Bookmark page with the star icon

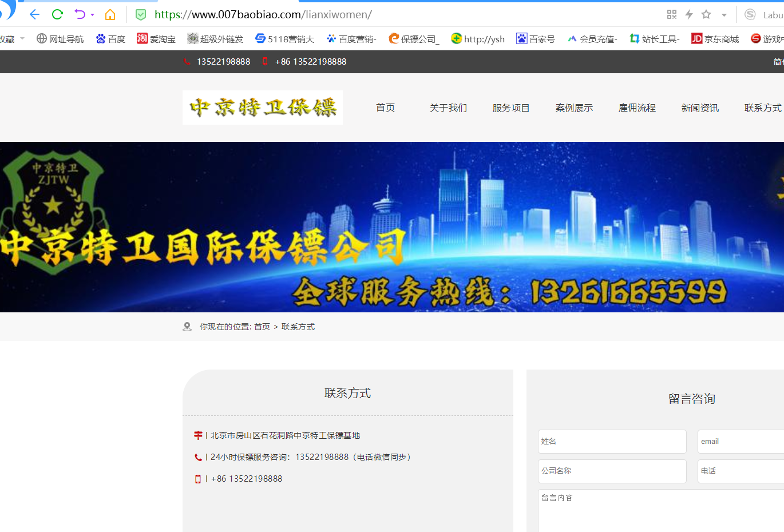[706, 14]
